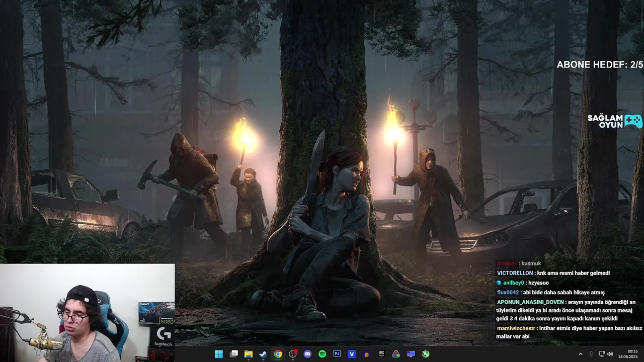644x362 pixels.
Task: Click the username brokke1 in chat
Action: (507, 263)
